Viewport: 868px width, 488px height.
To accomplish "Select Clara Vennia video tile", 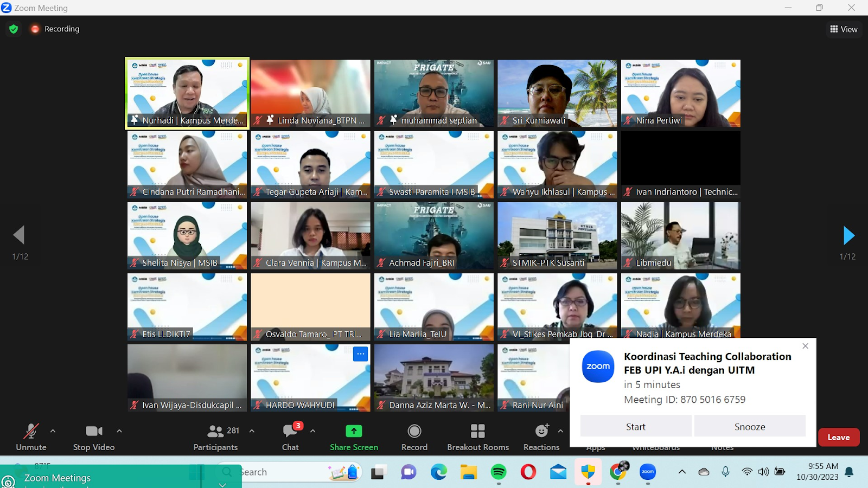I will tap(310, 236).
